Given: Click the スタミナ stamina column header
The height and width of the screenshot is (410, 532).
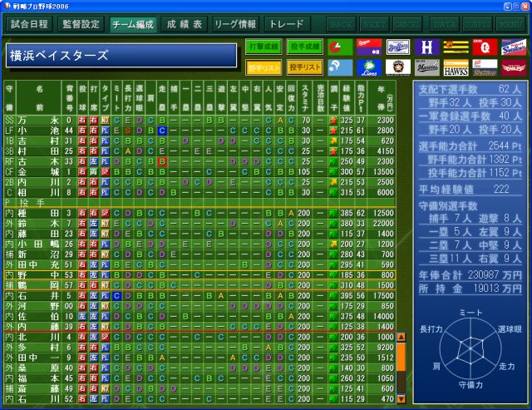Looking at the screenshot, I should [305, 98].
